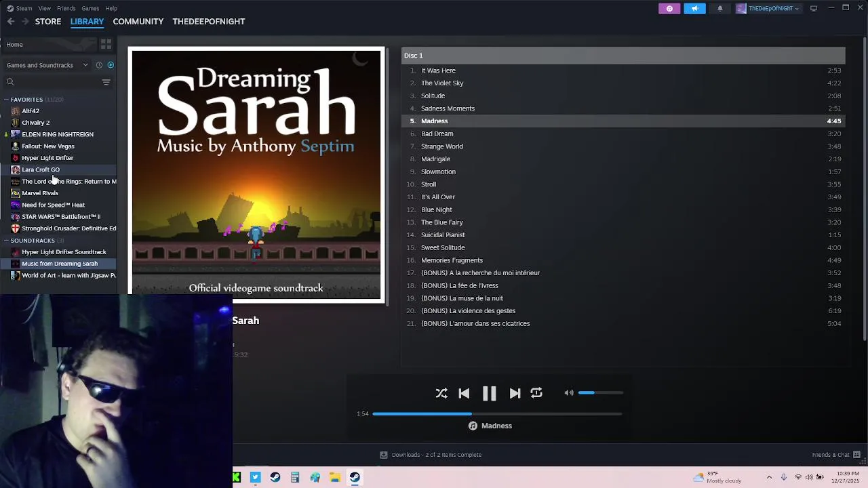Toggle shuffle playback
Screen dimensions: 868x488
(x=441, y=393)
